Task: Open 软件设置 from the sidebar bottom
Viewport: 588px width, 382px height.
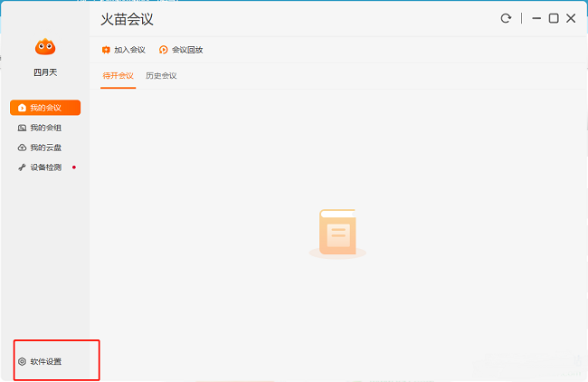Action: [46, 362]
